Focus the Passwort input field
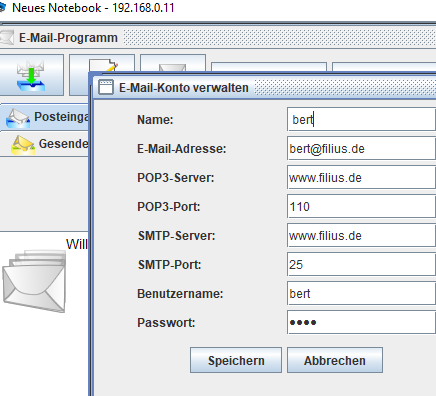This screenshot has height=396, width=436. 361,322
